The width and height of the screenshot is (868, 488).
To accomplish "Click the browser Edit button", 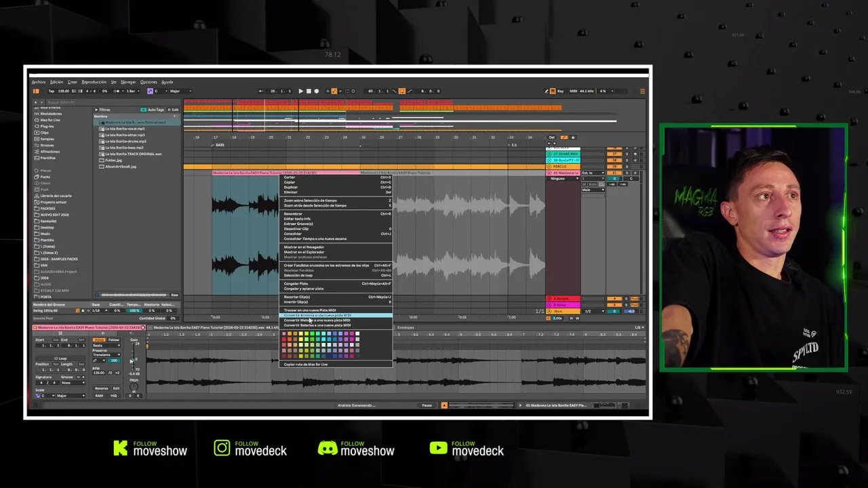I will coord(173,110).
